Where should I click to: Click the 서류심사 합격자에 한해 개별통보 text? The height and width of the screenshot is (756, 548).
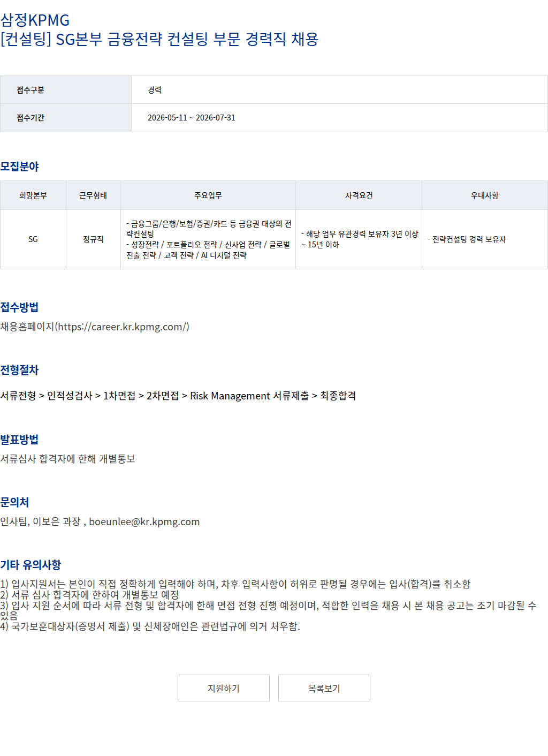point(68,459)
